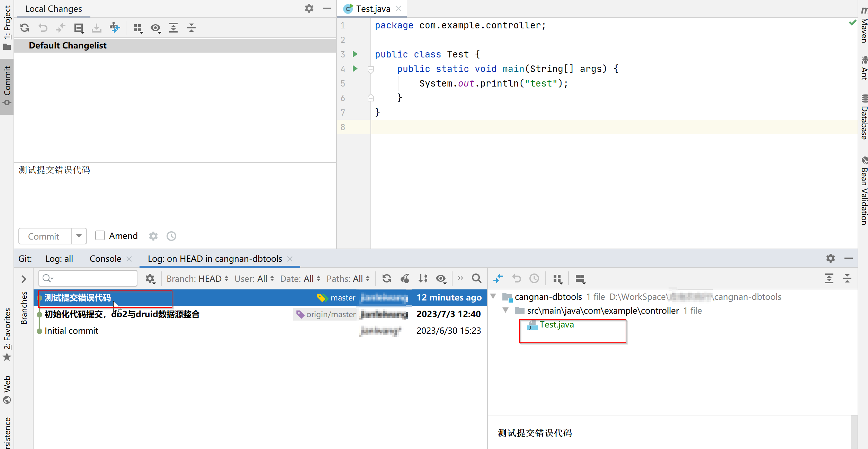Click Cherry-pick icon in Git log toolbar
Screen dimensions: 868x449
pos(405,279)
